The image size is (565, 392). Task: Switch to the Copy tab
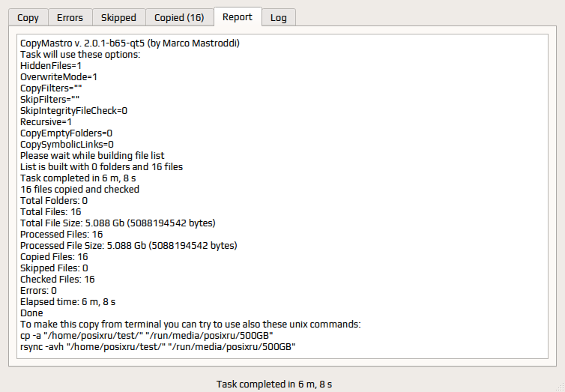coord(28,17)
